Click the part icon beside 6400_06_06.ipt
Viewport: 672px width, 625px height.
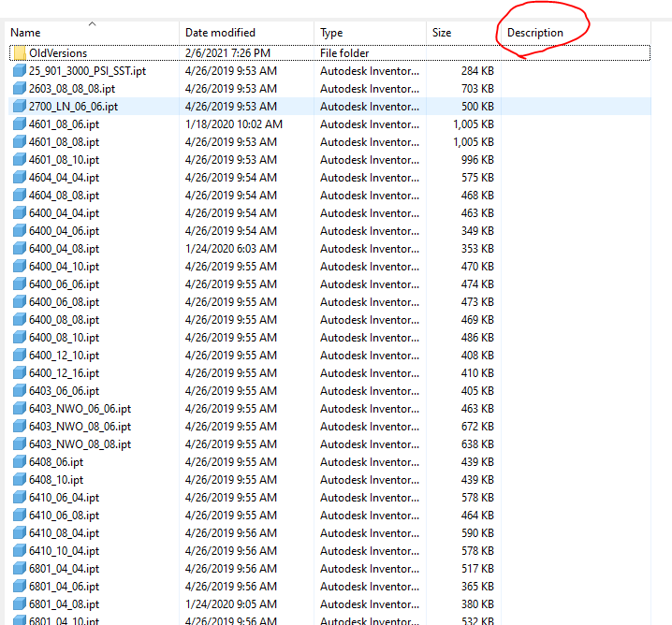click(x=20, y=284)
